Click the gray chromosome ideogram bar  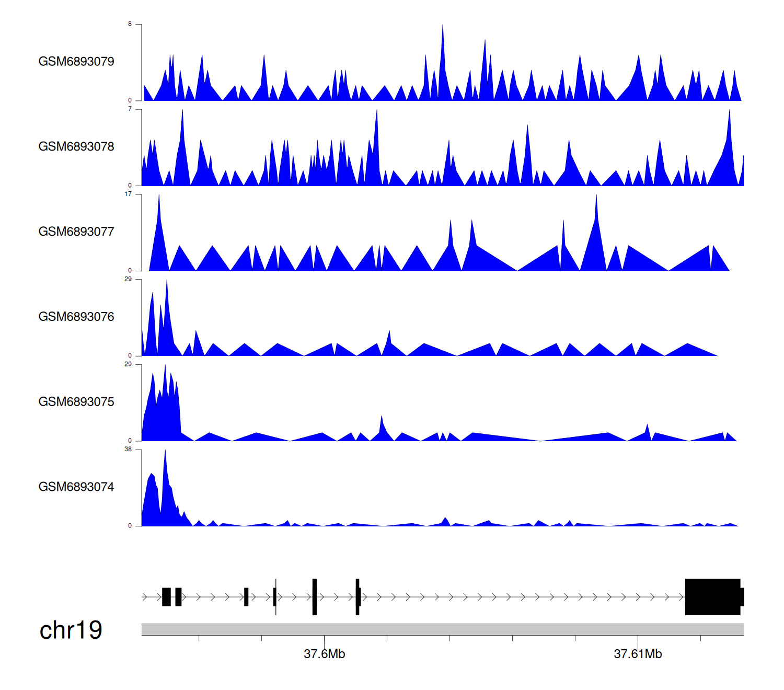coord(442,629)
